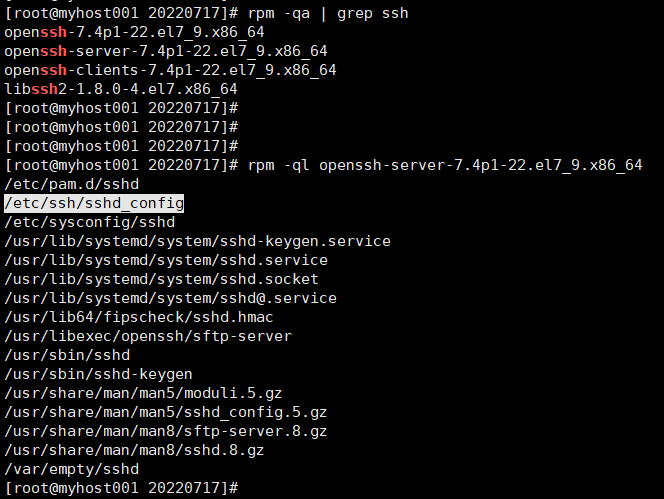The height and width of the screenshot is (499, 664).
Task: Click the sshd.8.gz man page path
Action: (134, 449)
